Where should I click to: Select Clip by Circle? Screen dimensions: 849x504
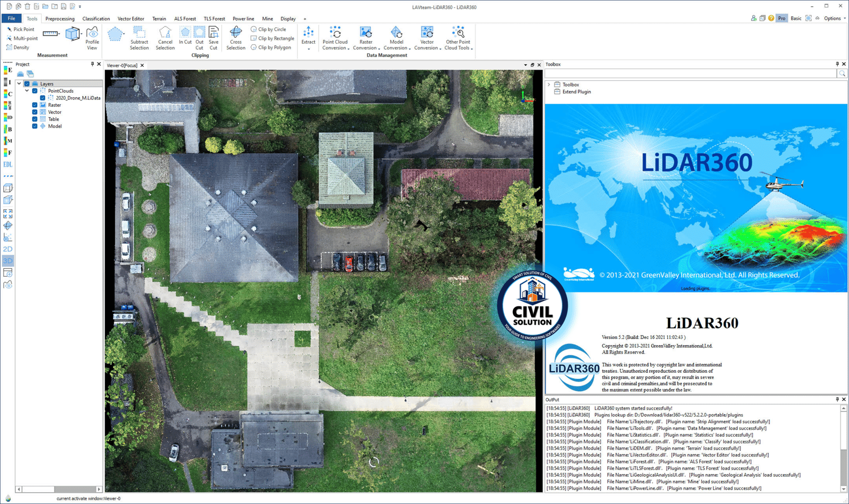[x=268, y=29]
